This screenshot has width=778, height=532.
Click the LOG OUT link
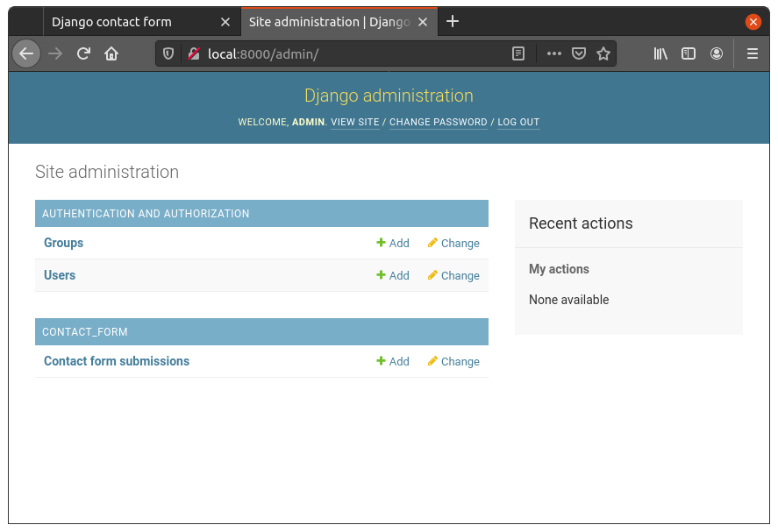point(518,123)
